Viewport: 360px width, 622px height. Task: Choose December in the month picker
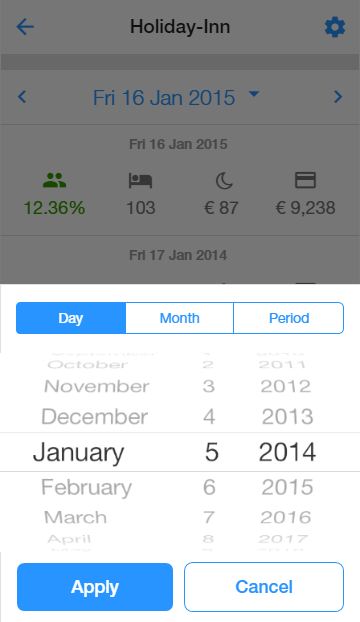(94, 417)
